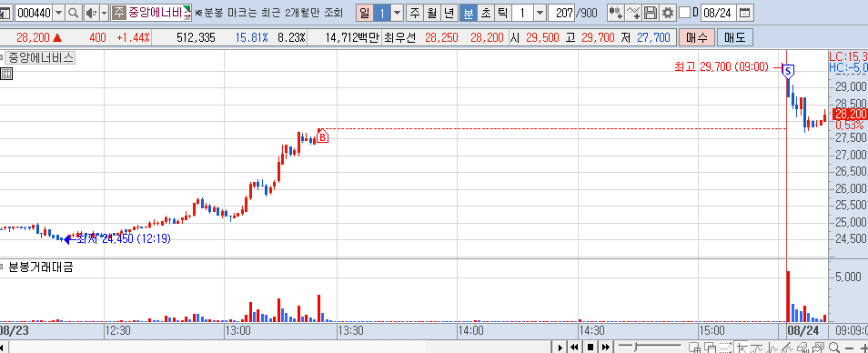Open chart settings gear icon

pyautogui.click(x=668, y=12)
